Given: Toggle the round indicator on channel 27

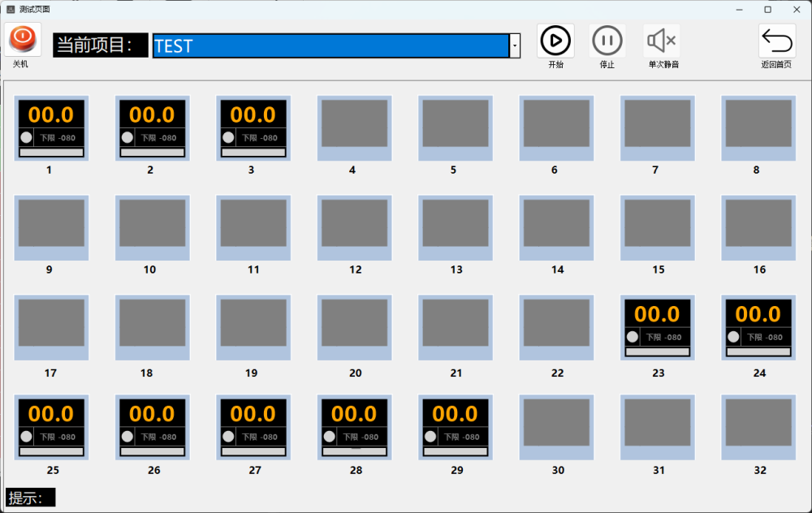Looking at the screenshot, I should 228,437.
